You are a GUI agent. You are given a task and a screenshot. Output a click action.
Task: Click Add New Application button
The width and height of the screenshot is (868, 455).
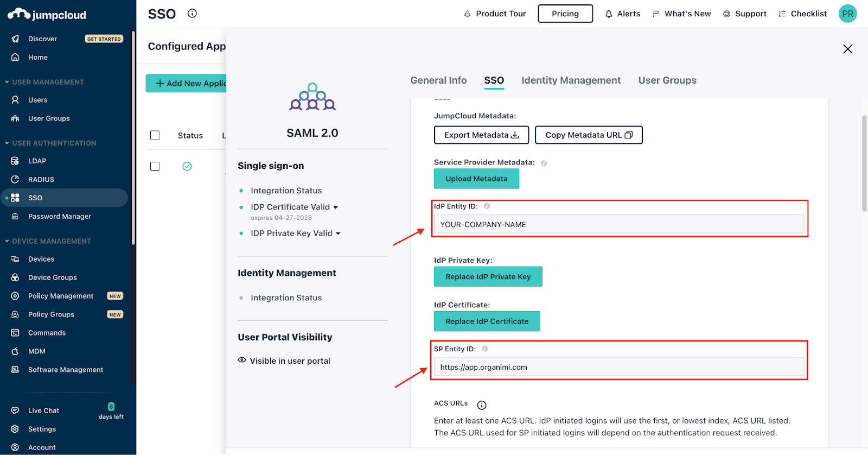click(186, 83)
